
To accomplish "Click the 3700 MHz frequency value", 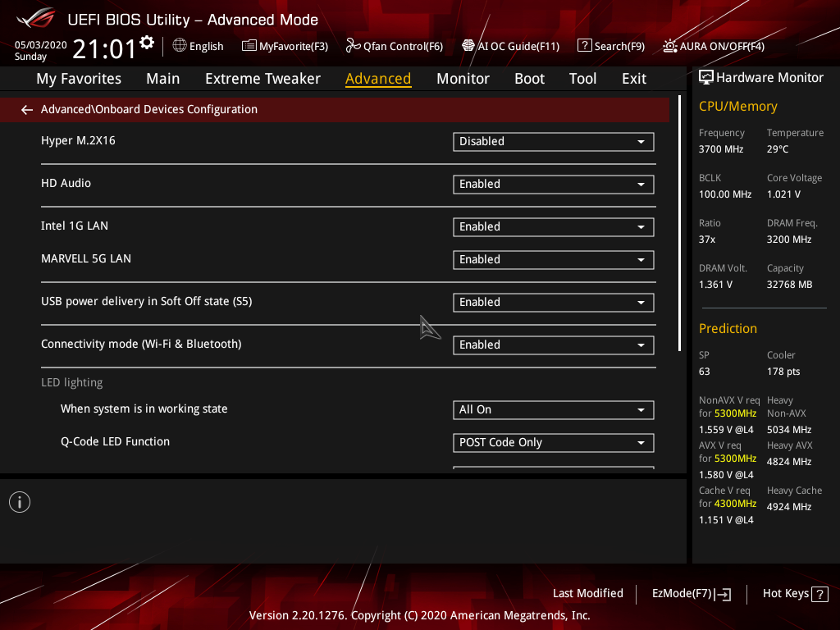I will tap(720, 149).
